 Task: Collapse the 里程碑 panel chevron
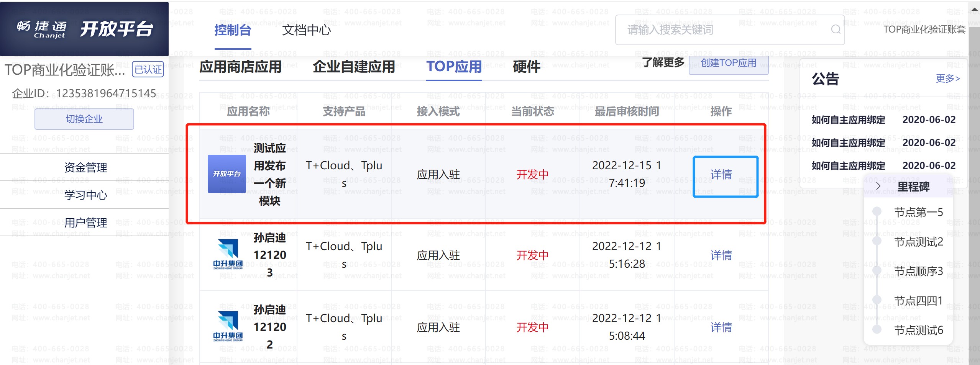pyautogui.click(x=878, y=187)
